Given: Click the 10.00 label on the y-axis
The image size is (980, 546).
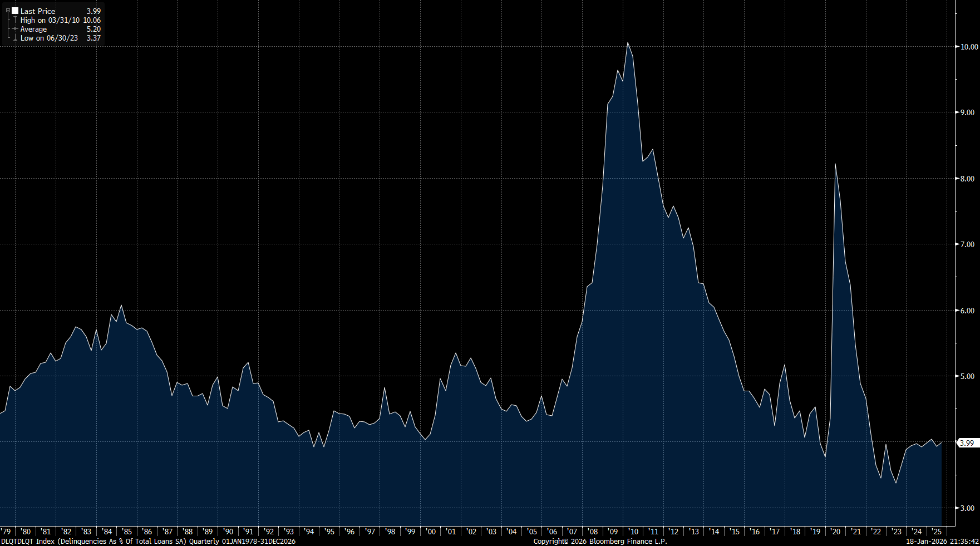Looking at the screenshot, I should pos(969,47).
